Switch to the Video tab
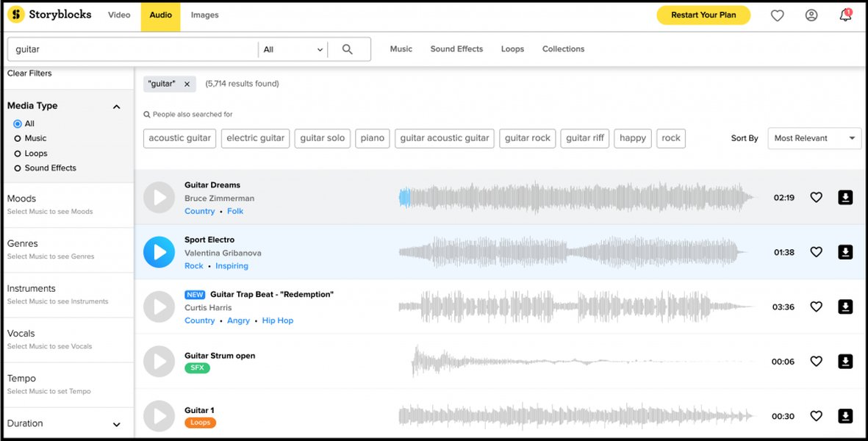 (119, 15)
